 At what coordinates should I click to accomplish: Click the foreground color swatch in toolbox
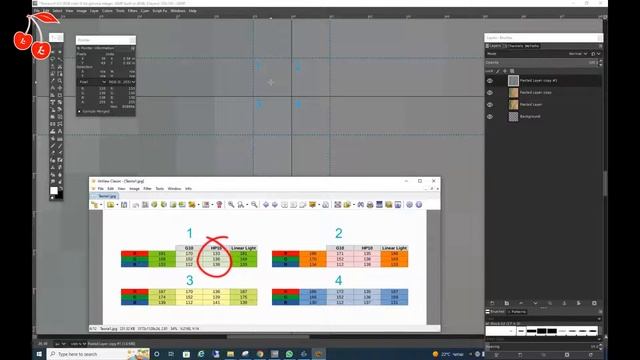(54, 191)
